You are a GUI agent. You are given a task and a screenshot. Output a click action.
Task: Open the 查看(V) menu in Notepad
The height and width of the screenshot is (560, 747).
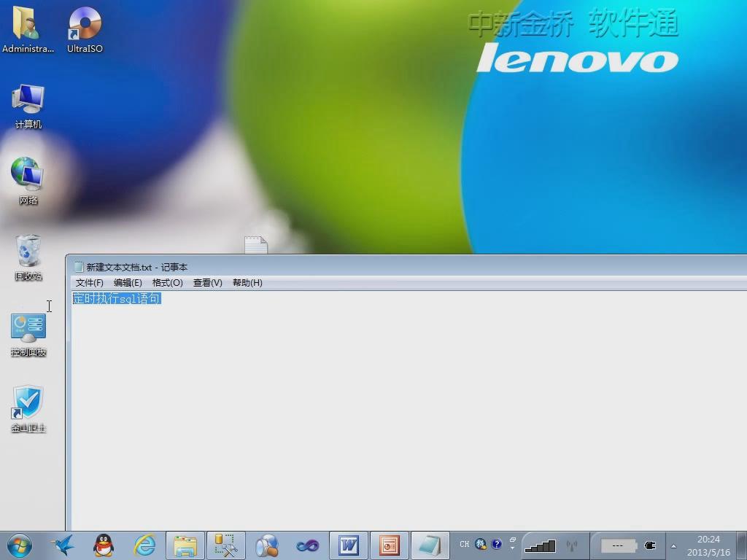point(207,283)
